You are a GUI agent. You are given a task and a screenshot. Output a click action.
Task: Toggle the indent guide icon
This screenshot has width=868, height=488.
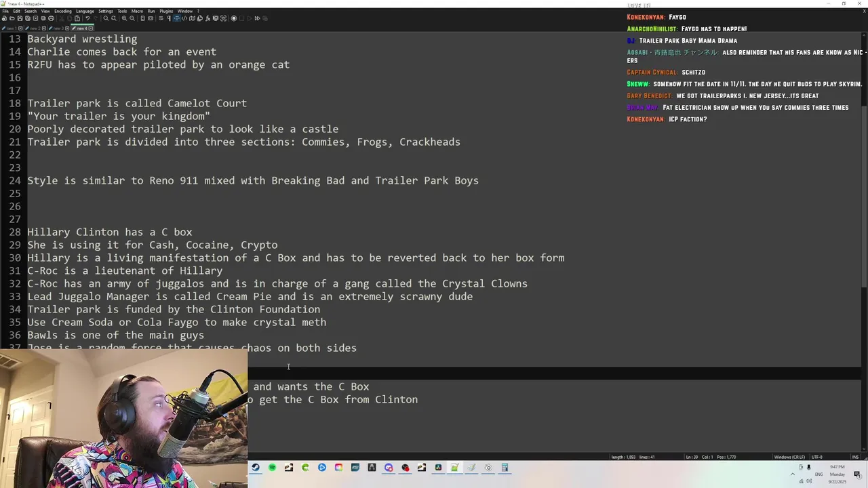point(176,18)
